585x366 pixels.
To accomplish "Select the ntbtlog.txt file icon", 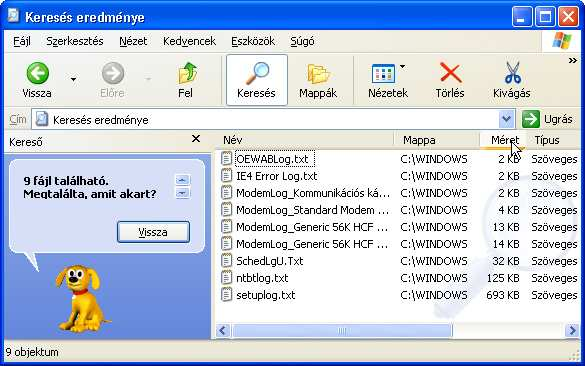I will (226, 278).
